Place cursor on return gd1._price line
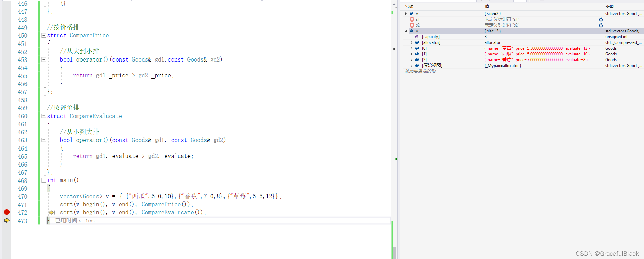The height and width of the screenshot is (259, 644). click(x=123, y=75)
